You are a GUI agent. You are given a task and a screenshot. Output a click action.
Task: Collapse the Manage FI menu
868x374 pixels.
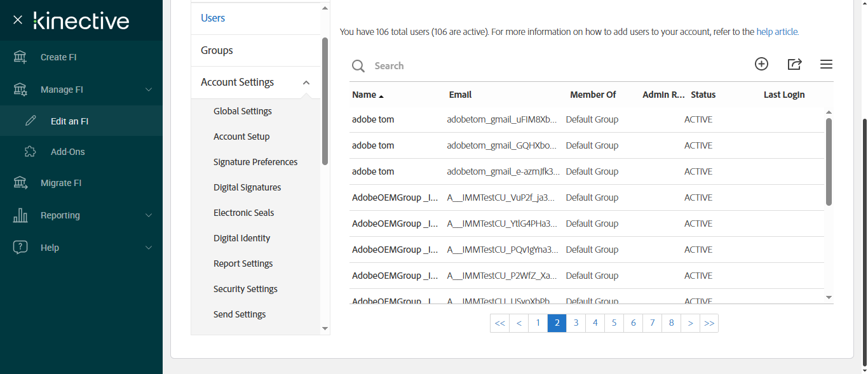149,90
